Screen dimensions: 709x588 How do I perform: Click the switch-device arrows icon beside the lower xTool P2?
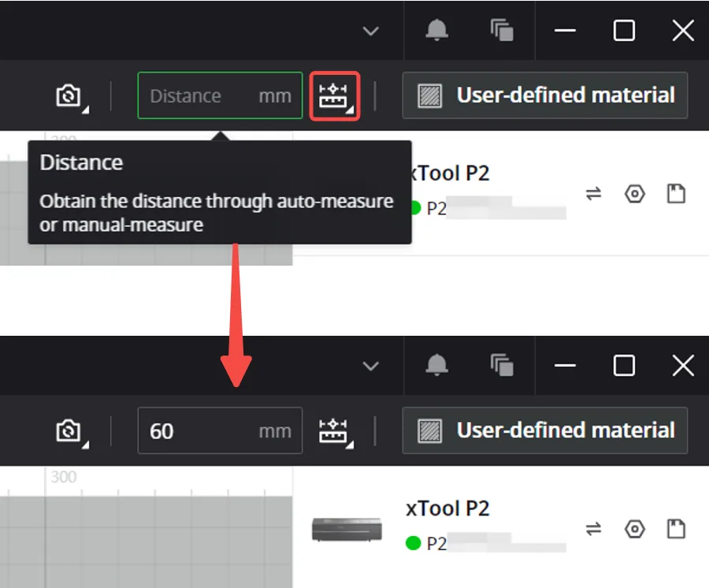pyautogui.click(x=594, y=529)
